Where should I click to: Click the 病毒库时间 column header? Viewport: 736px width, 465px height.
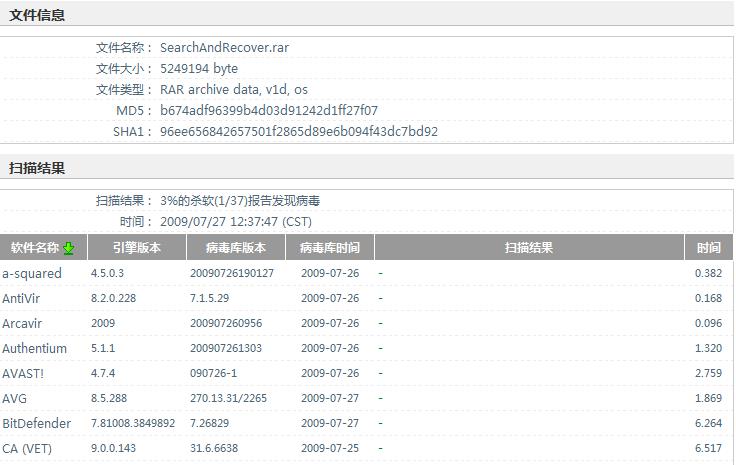[330, 248]
